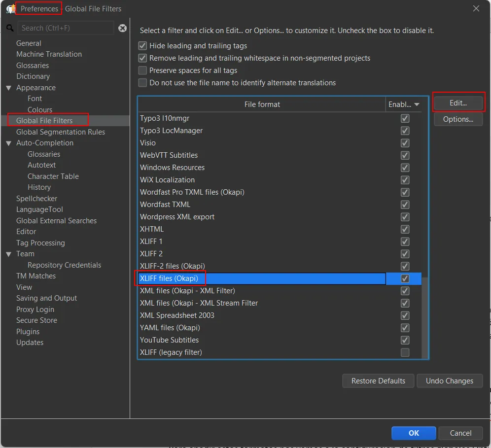Image resolution: width=491 pixels, height=448 pixels.
Task: Disable the Visio file filter
Action: [x=405, y=143]
